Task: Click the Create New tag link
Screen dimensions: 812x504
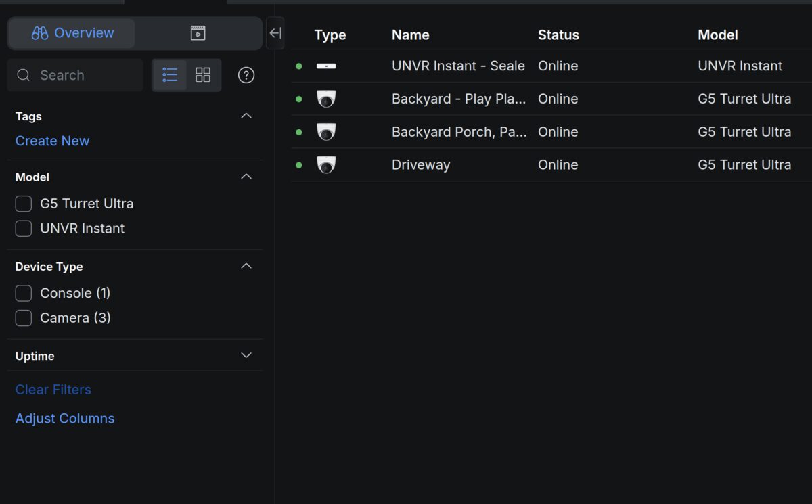Action: tap(52, 141)
